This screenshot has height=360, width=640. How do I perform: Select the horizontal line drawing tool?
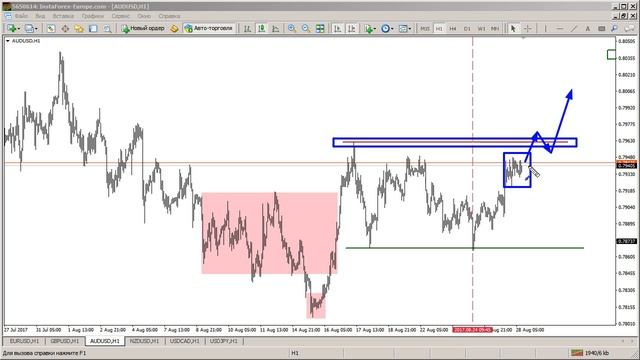(560, 28)
